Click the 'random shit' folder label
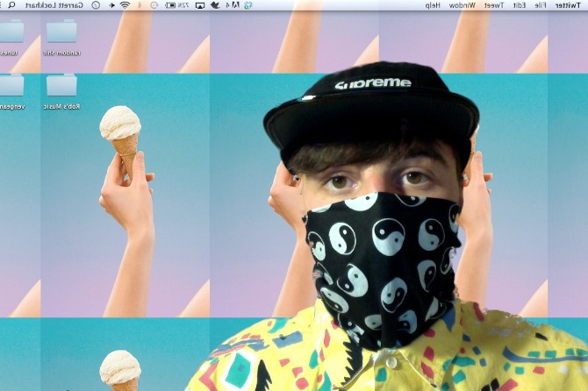The width and height of the screenshot is (588, 391). coord(62,53)
